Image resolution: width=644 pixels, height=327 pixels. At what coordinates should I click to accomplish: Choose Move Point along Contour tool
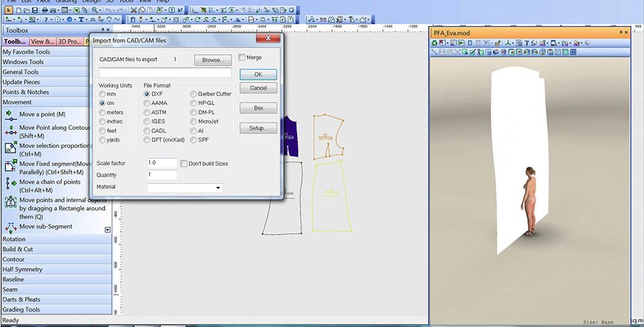click(x=54, y=128)
